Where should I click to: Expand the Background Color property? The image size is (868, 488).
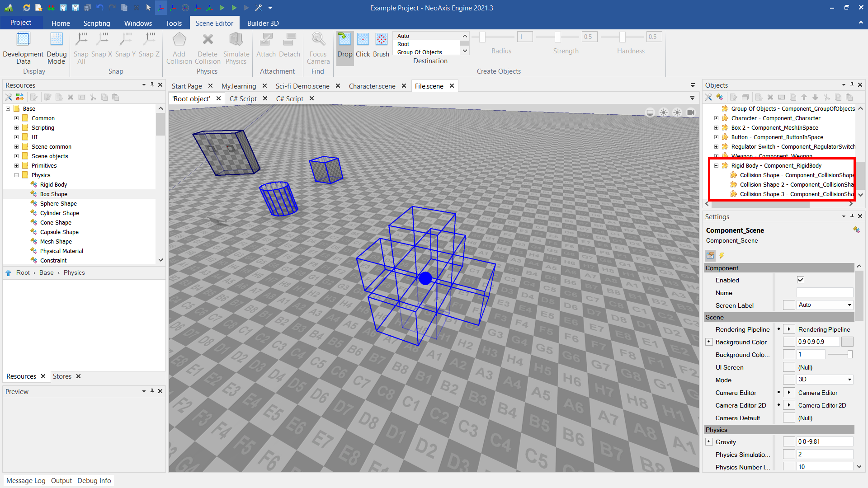pos(709,342)
